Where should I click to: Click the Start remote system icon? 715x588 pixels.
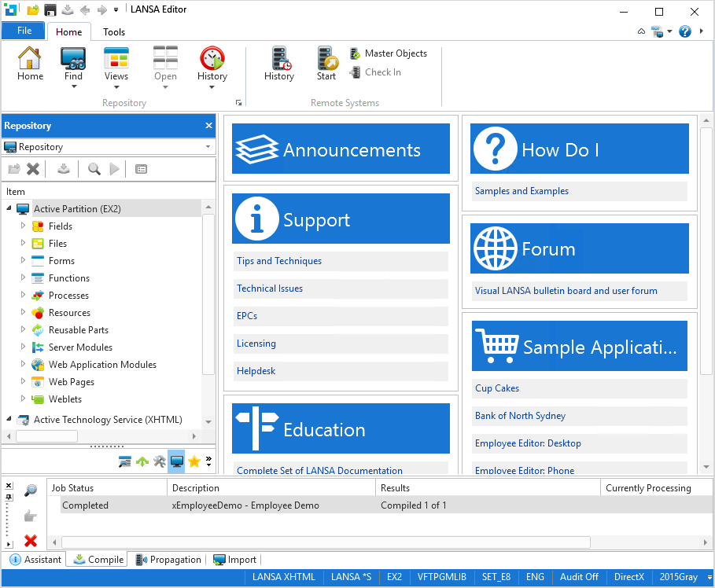tap(326, 64)
